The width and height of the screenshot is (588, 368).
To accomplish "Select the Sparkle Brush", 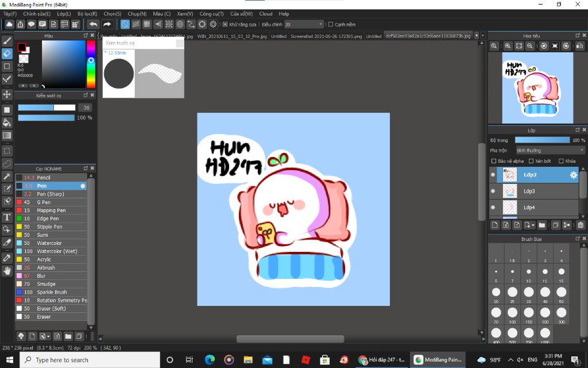I will 51,292.
